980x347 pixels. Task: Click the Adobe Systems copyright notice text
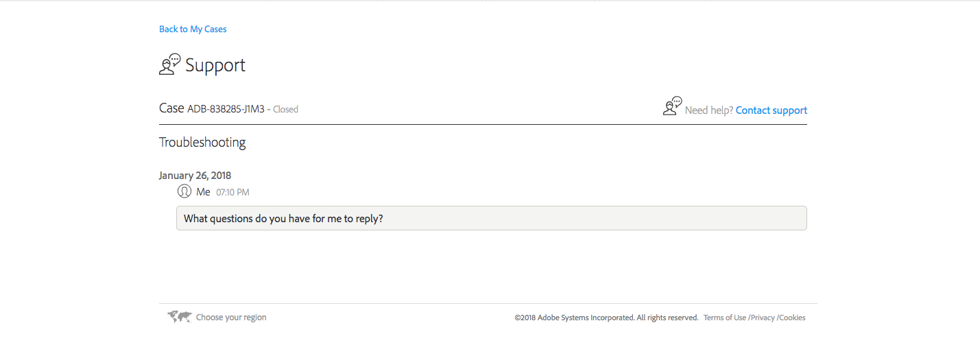click(x=606, y=318)
